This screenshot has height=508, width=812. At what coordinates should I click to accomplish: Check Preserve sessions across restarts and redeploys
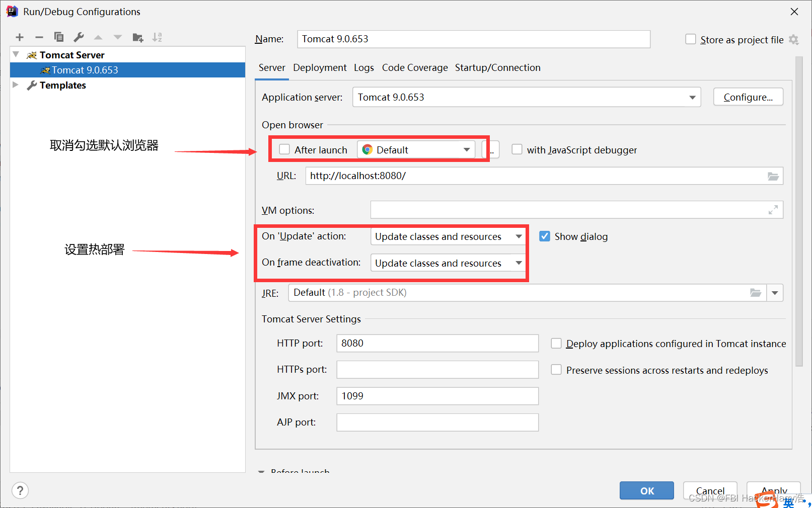[x=556, y=370]
